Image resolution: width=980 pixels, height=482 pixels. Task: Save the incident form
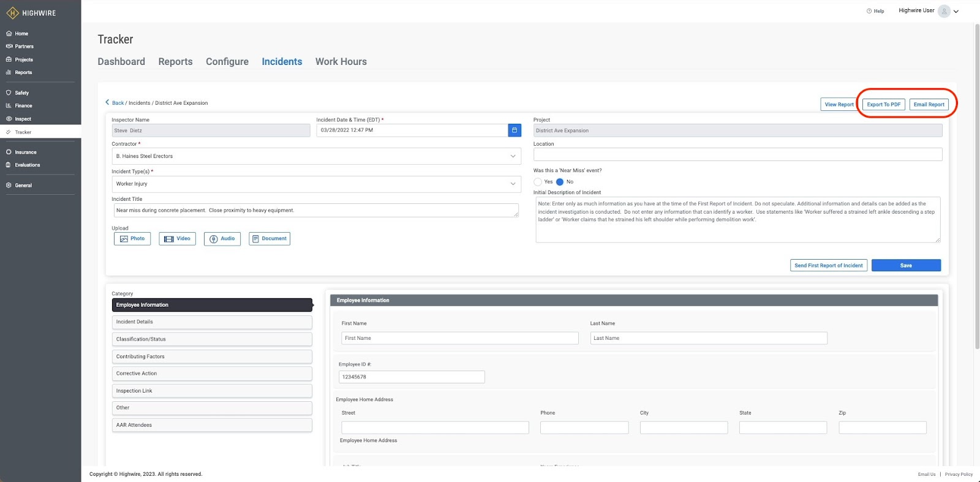(x=906, y=266)
